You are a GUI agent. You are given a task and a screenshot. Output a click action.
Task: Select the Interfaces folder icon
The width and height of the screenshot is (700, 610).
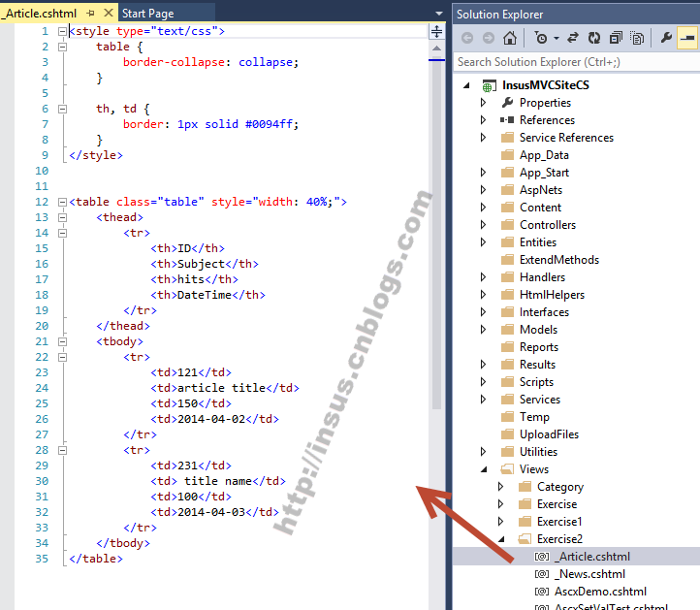[507, 312]
